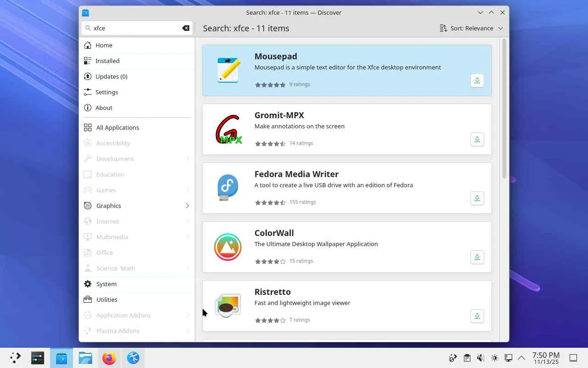Viewport: 588px width, 368px height.
Task: Open the KDE application launcher
Action: (x=16, y=358)
